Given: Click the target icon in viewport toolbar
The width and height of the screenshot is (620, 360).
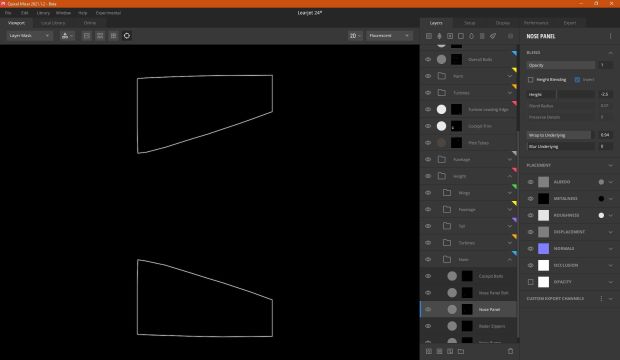Looking at the screenshot, I should pyautogui.click(x=127, y=36).
